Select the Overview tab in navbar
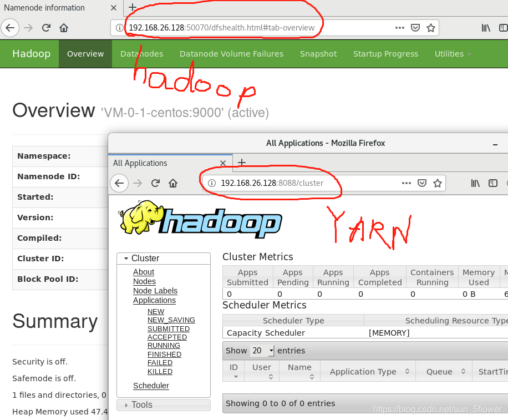This screenshot has height=420, width=508. click(x=85, y=54)
